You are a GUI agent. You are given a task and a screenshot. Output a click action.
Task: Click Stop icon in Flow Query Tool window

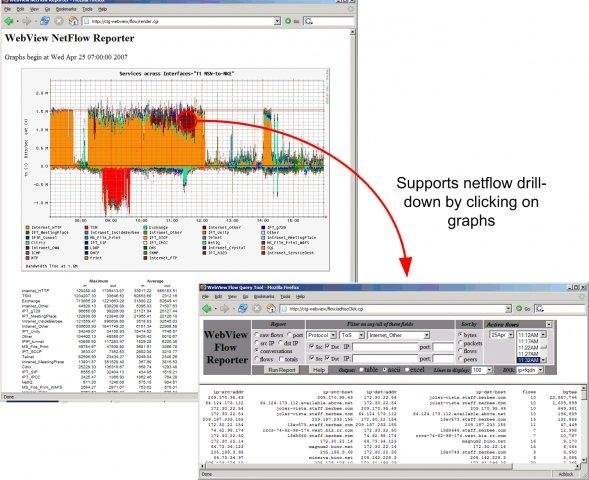coord(257,309)
